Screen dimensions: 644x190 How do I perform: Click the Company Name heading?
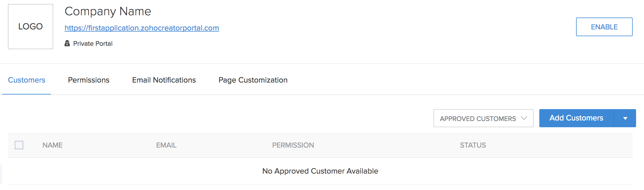[x=108, y=12]
